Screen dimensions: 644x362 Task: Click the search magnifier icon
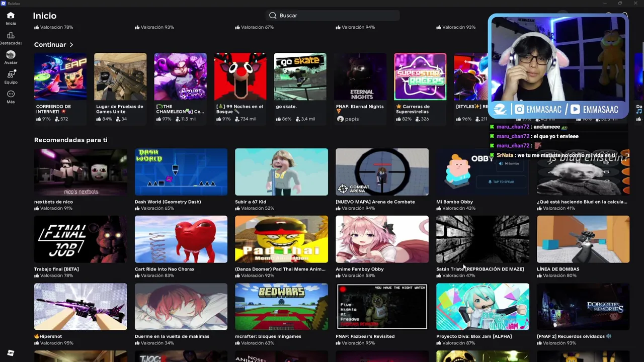click(273, 16)
